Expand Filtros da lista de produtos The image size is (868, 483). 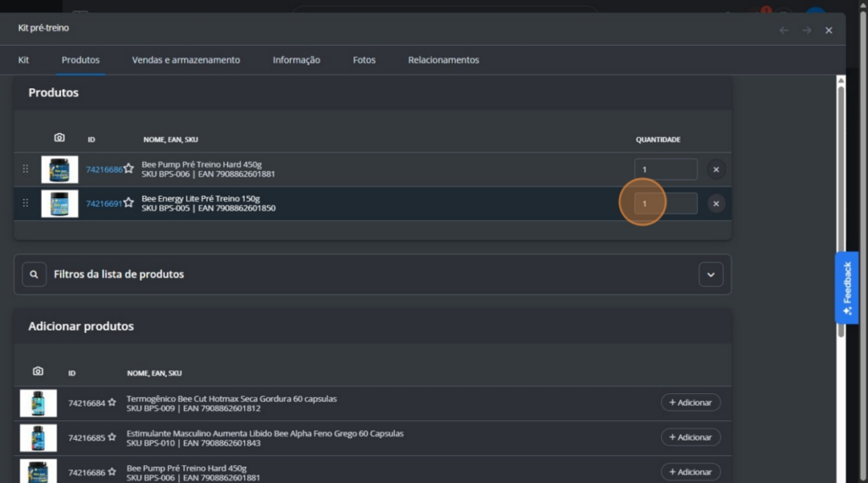click(711, 275)
